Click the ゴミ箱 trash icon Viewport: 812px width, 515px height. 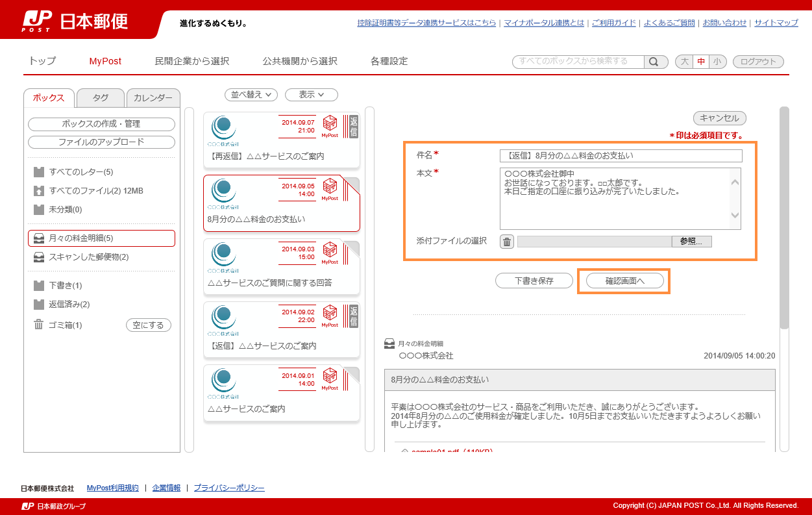coord(39,325)
